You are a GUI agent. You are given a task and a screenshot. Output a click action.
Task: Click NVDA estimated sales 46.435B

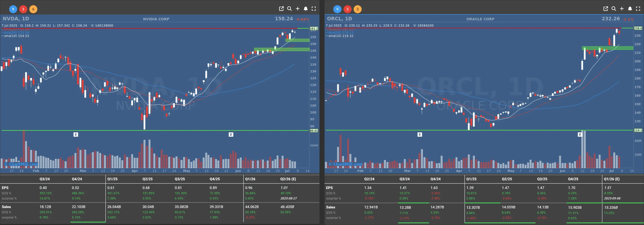click(287, 207)
